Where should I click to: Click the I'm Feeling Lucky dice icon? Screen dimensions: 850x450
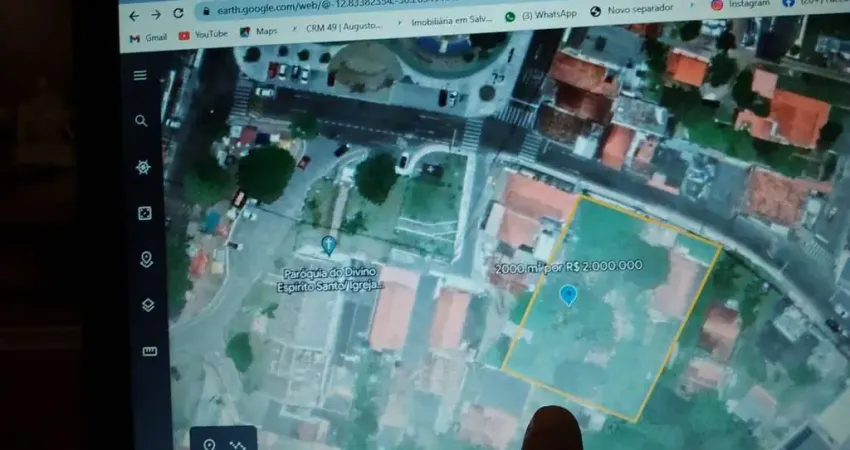tap(145, 213)
